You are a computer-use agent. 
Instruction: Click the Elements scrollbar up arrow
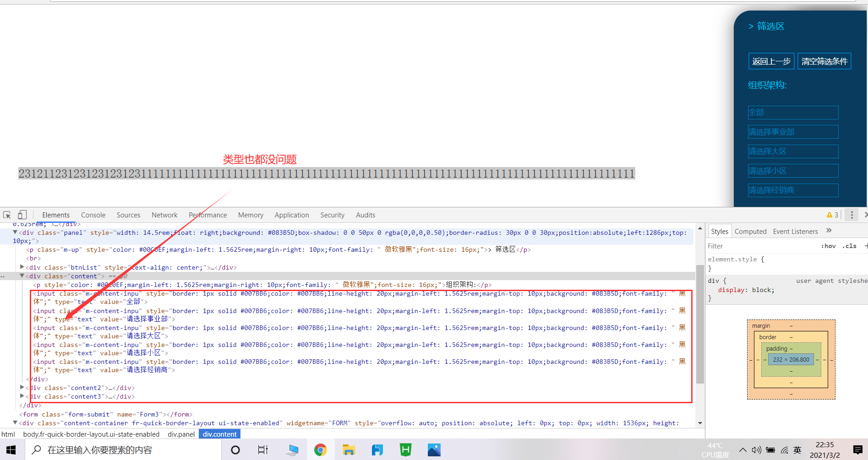coord(699,228)
